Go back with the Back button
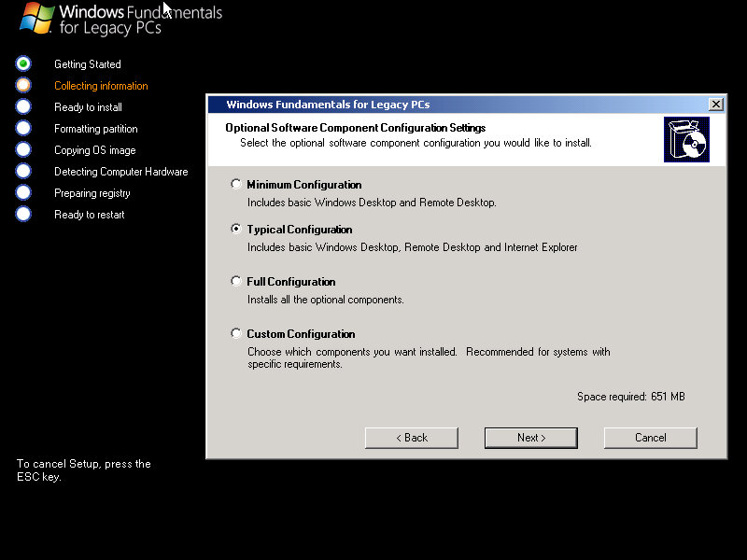 tap(411, 438)
